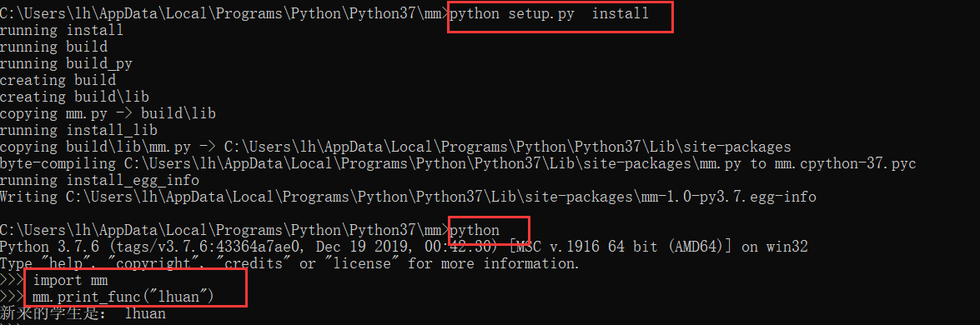Select the 'Writing ... mm-1.0-py3.7.egg-info' line
Screen dimensions: 980x325
pyautogui.click(x=408, y=197)
